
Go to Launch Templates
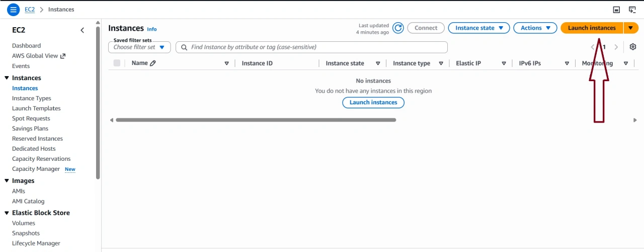[x=36, y=108]
